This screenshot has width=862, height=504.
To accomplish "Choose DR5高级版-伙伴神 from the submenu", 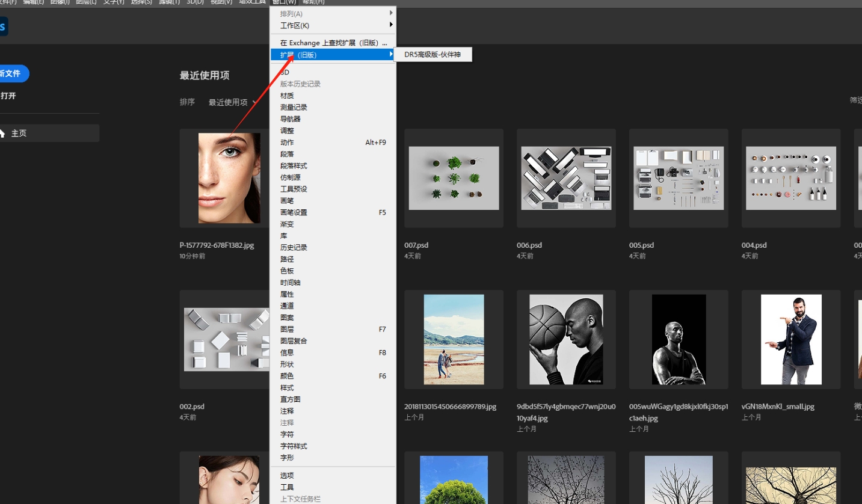I will point(433,55).
